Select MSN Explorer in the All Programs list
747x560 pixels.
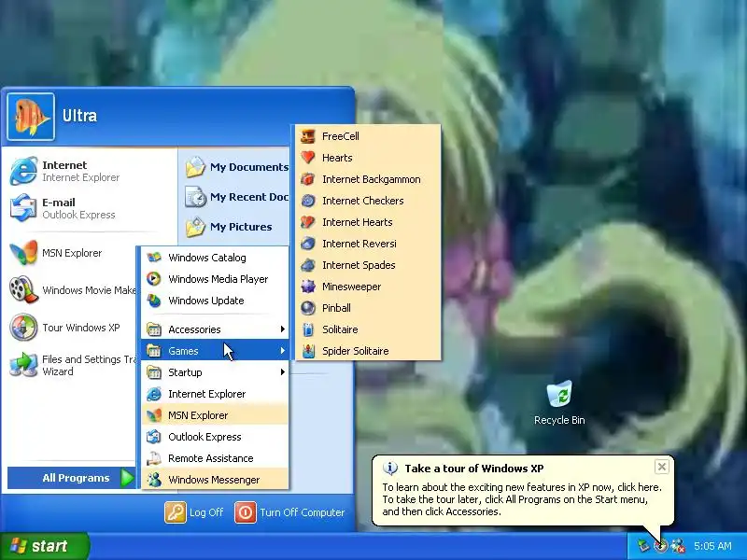pyautogui.click(x=215, y=415)
